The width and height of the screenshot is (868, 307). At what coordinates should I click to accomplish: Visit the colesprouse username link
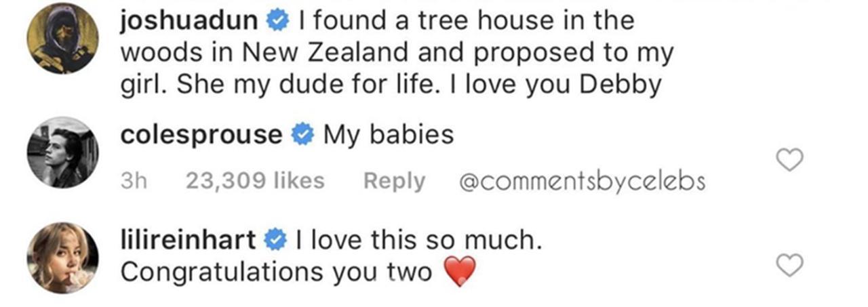coord(201,135)
